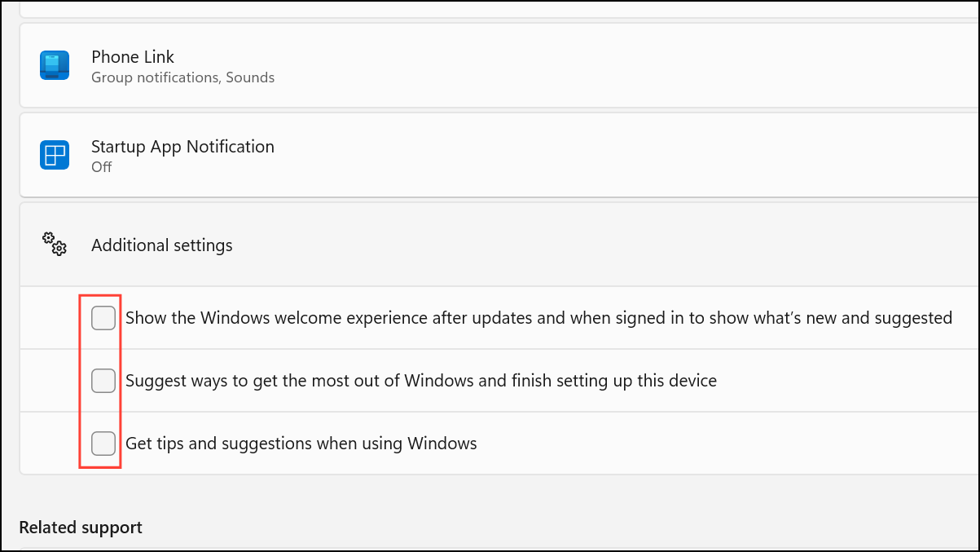Click the "Off" status under Startup App Notification
The image size is (980, 552).
102,167
